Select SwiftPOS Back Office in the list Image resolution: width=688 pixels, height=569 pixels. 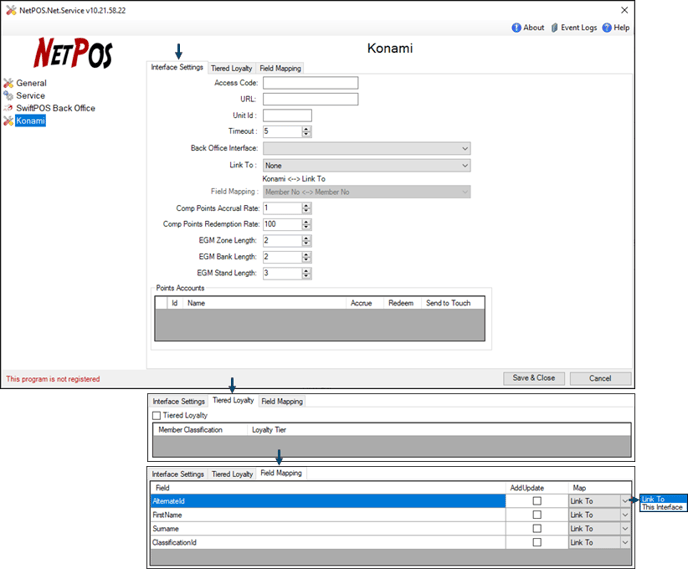tap(56, 108)
